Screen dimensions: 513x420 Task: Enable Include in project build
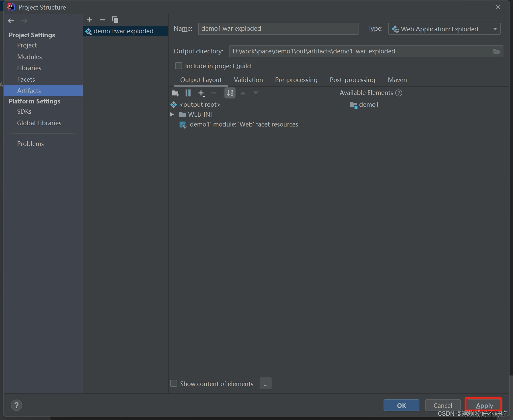coord(179,66)
